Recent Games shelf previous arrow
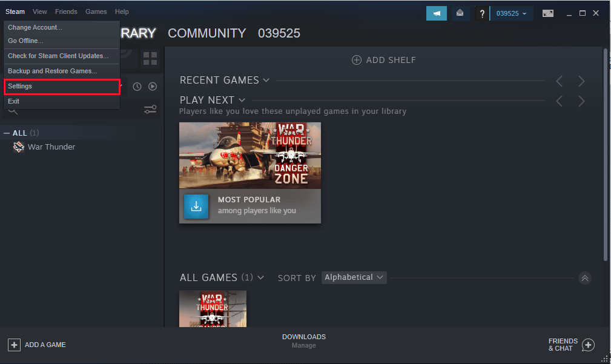611x364 pixels. (559, 81)
